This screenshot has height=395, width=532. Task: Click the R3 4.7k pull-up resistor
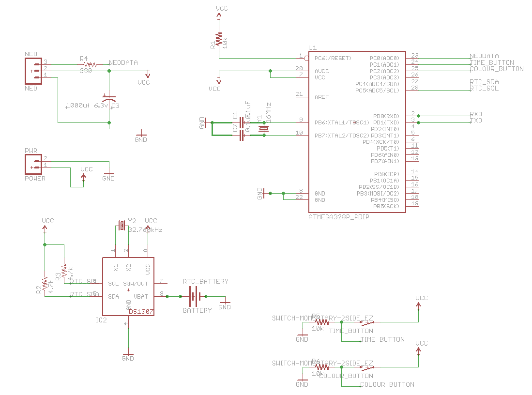point(64,270)
